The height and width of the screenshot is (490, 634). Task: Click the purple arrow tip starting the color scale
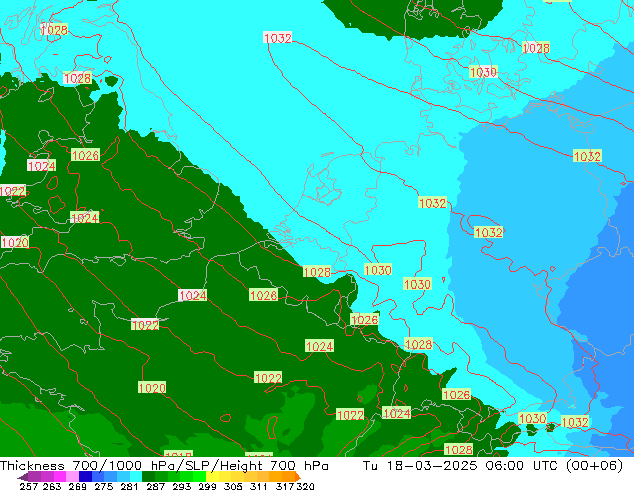tap(23, 477)
